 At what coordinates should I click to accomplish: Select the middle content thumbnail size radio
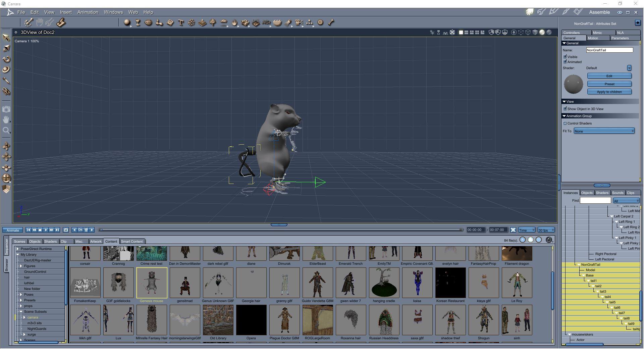click(x=531, y=240)
